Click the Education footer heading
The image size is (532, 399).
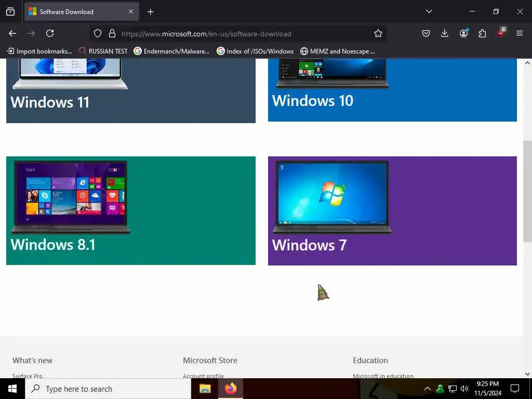pyautogui.click(x=370, y=361)
